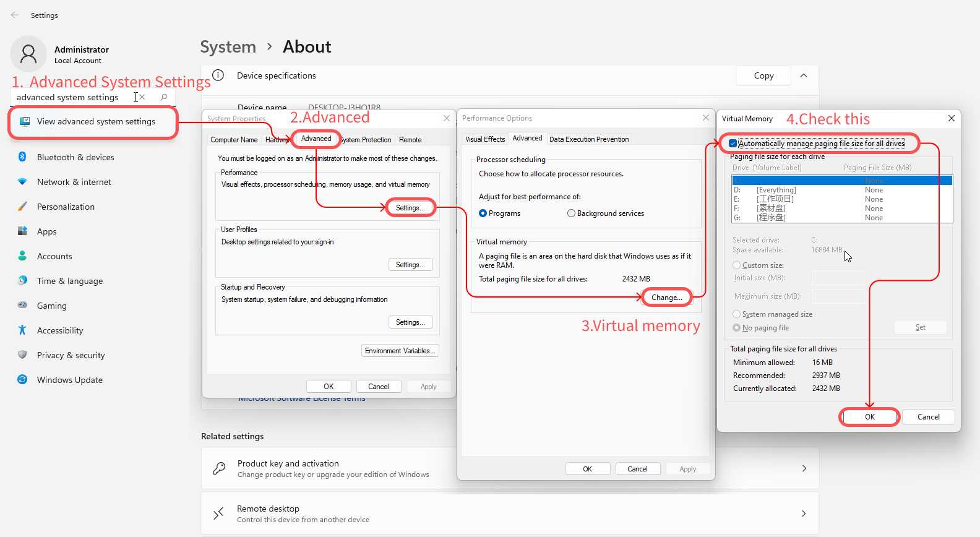
Task: Open Time & language settings
Action: click(70, 281)
